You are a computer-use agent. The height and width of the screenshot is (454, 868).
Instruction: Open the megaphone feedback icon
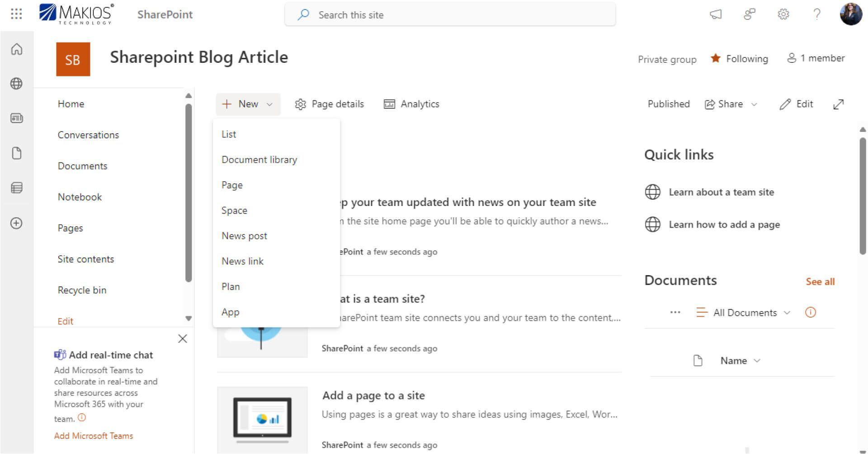tap(715, 14)
